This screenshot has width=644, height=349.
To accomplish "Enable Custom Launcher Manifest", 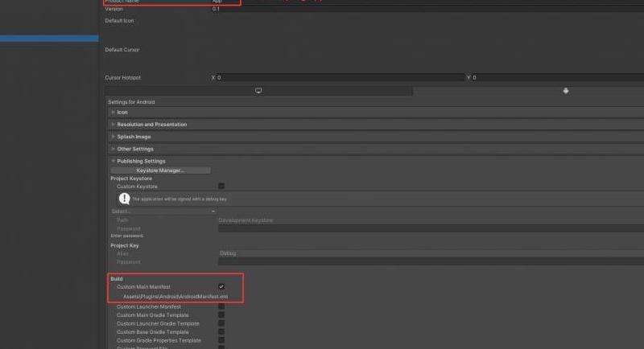I will click(221, 306).
